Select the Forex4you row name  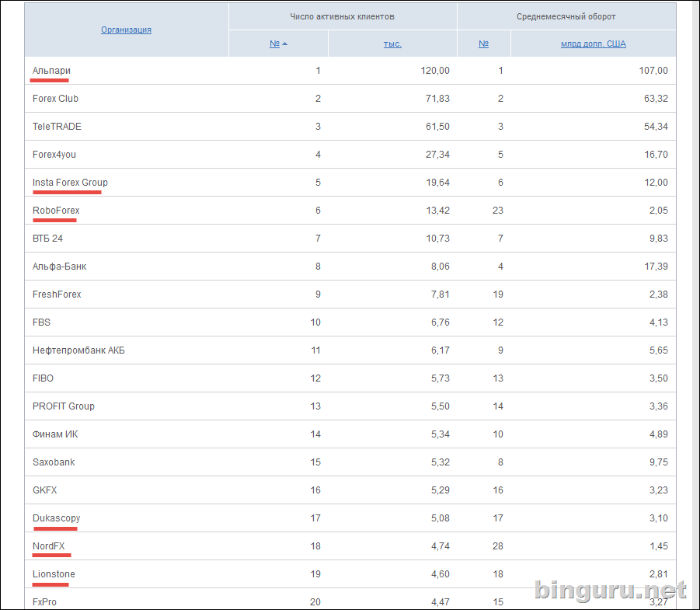click(x=54, y=155)
